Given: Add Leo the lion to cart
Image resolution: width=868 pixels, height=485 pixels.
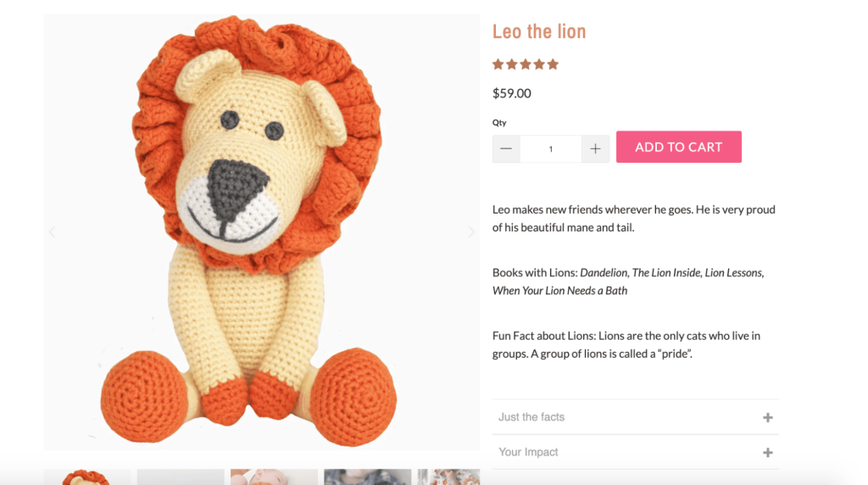Looking at the screenshot, I should [x=678, y=147].
